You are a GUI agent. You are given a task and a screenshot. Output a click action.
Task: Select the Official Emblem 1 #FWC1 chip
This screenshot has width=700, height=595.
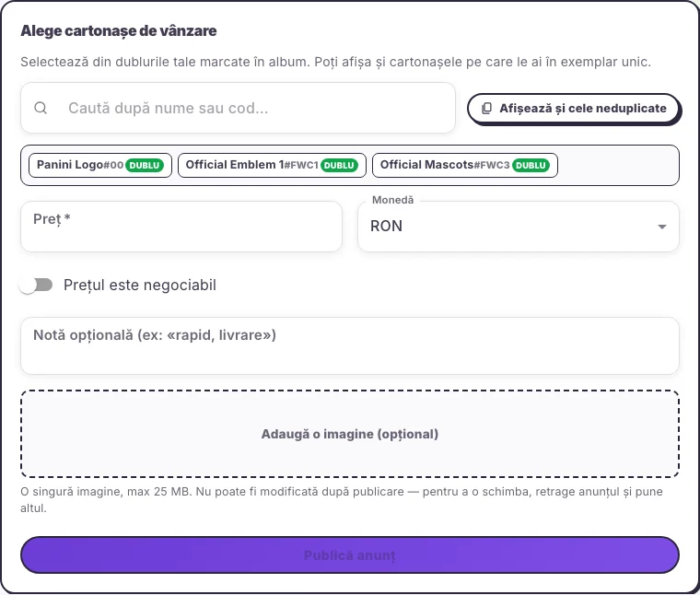click(x=272, y=165)
